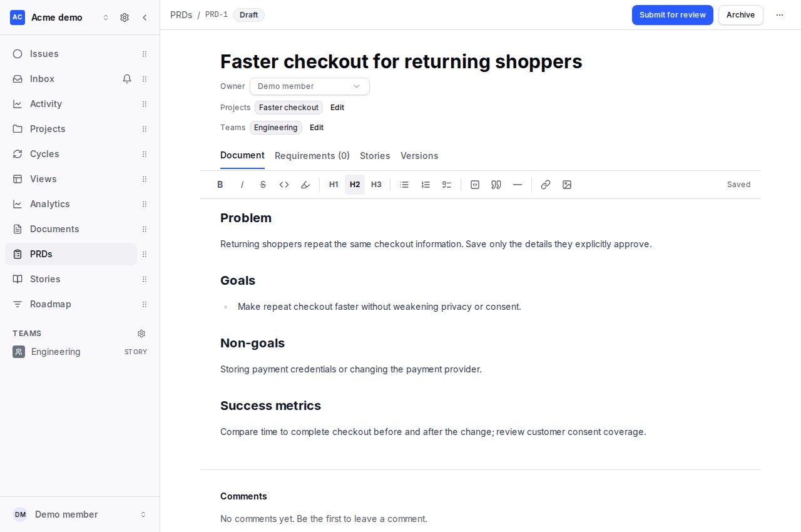Open workspace settings gear in sidebar header
The height and width of the screenshot is (532, 801).
click(x=125, y=18)
